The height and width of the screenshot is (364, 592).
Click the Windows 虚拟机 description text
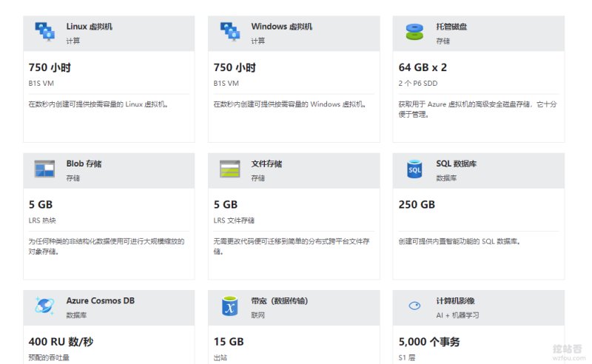tap(289, 104)
